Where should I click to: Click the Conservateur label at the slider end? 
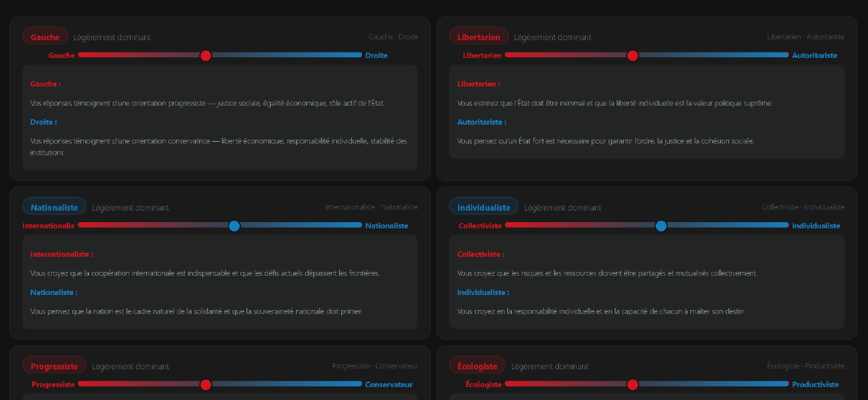(x=389, y=384)
